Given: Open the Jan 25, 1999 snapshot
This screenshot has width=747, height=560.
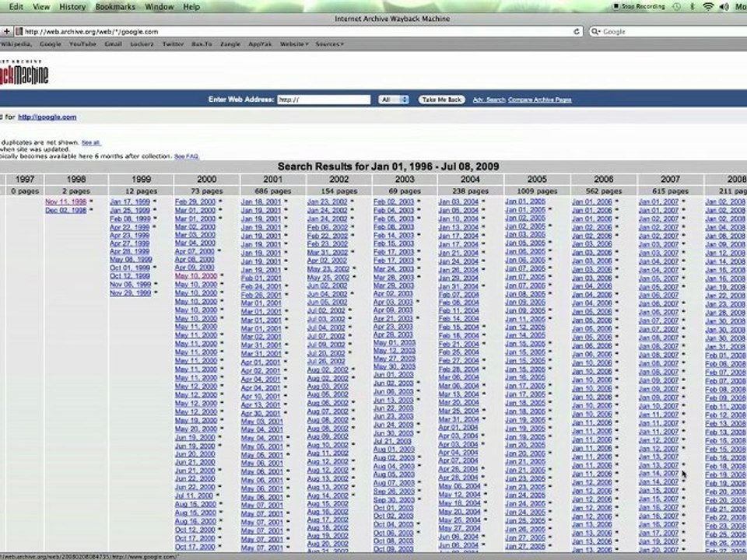Looking at the screenshot, I should (130, 211).
